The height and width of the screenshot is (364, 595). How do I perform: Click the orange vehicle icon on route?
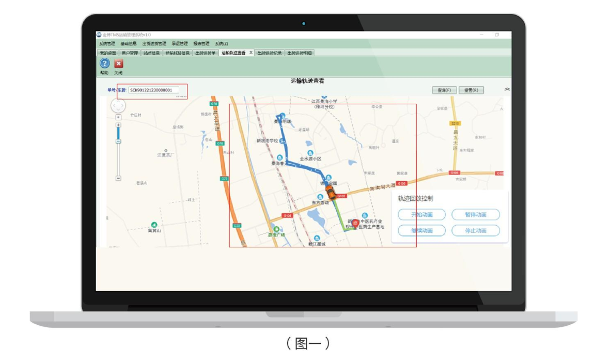point(330,195)
